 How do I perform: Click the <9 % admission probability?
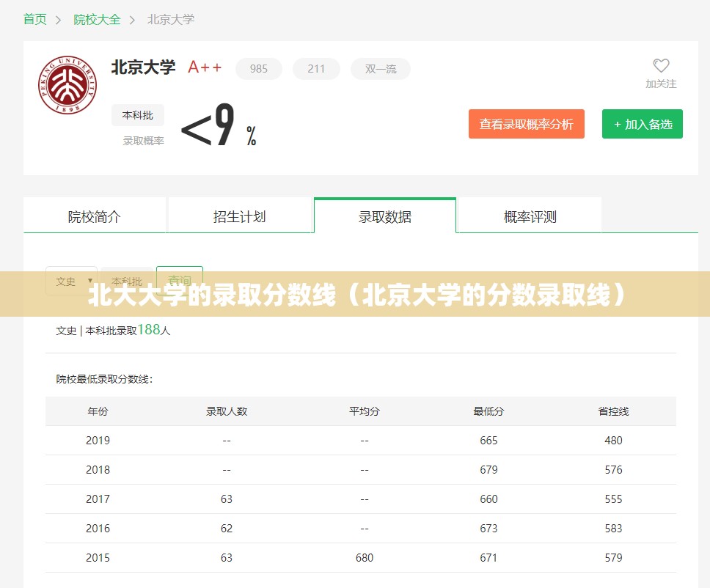click(219, 125)
